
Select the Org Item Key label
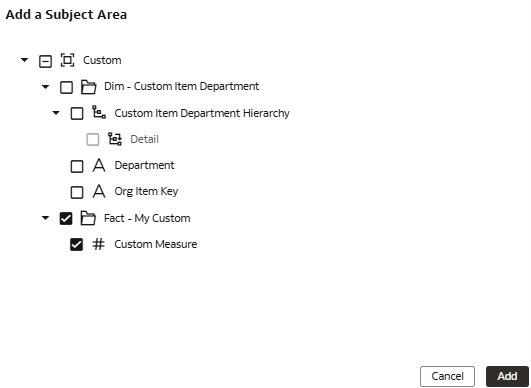(146, 192)
